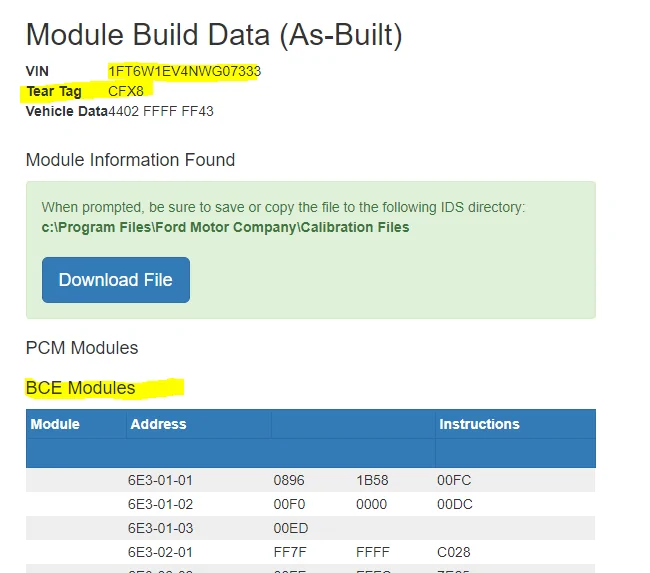Click the Calibration Files directory path text
Image resolution: width=650 pixels, height=573 pixels.
tap(218, 227)
